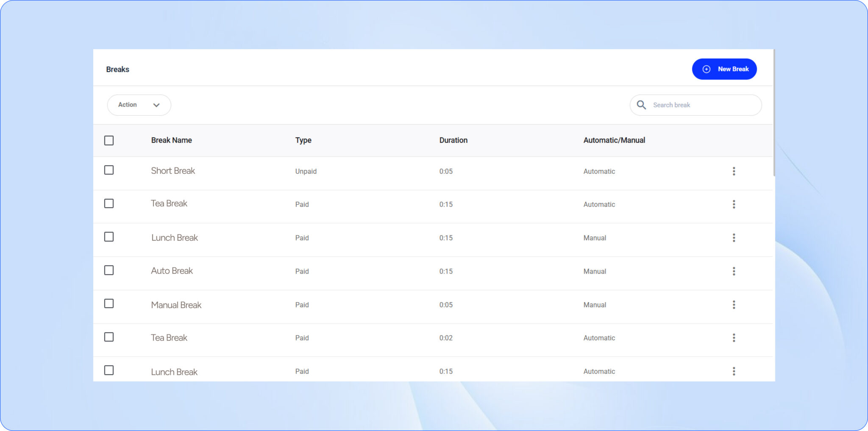Select the Short Break name
868x431 pixels.
[x=173, y=171]
